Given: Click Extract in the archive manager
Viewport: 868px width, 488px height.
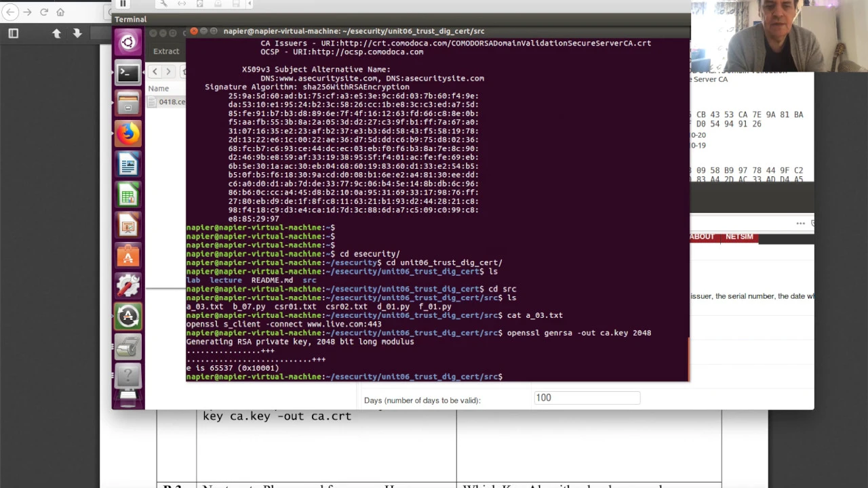Looking at the screenshot, I should click(166, 51).
